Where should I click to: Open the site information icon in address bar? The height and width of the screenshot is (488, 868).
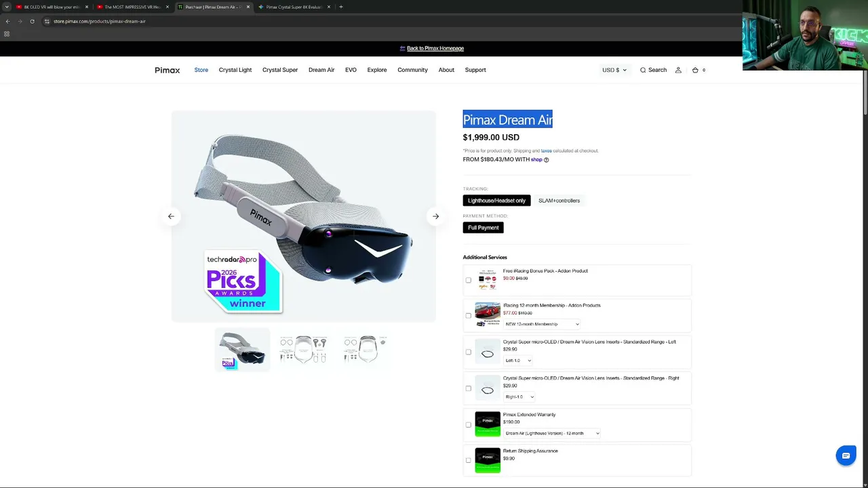click(x=47, y=21)
